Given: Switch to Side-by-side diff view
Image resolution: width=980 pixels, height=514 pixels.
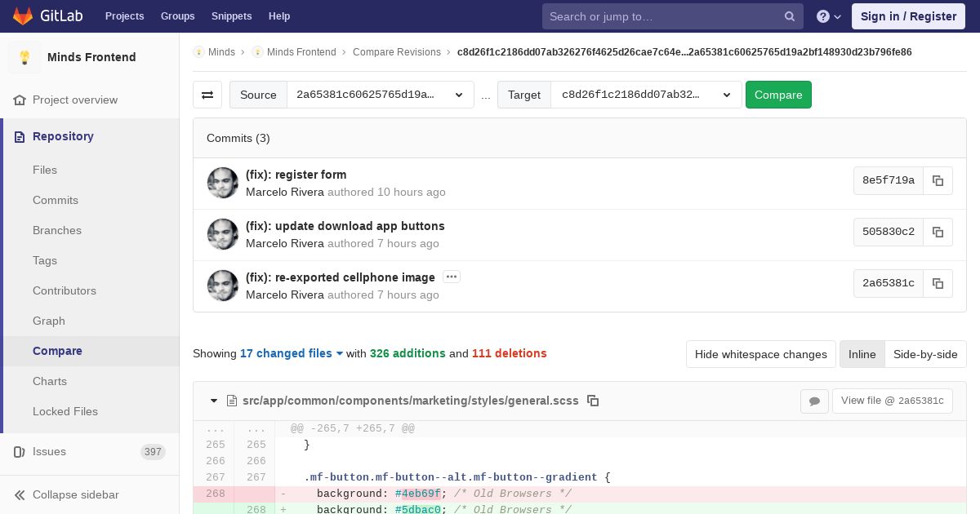Looking at the screenshot, I should [925, 354].
